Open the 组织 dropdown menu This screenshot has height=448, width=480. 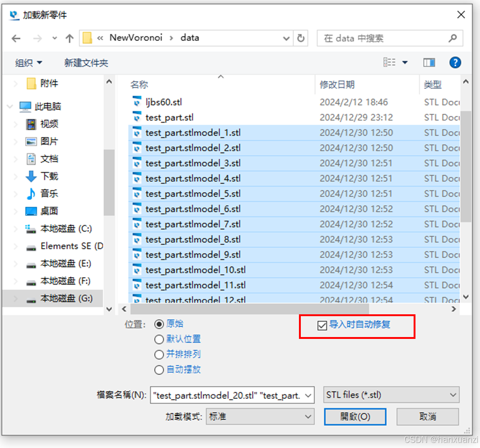coord(28,62)
